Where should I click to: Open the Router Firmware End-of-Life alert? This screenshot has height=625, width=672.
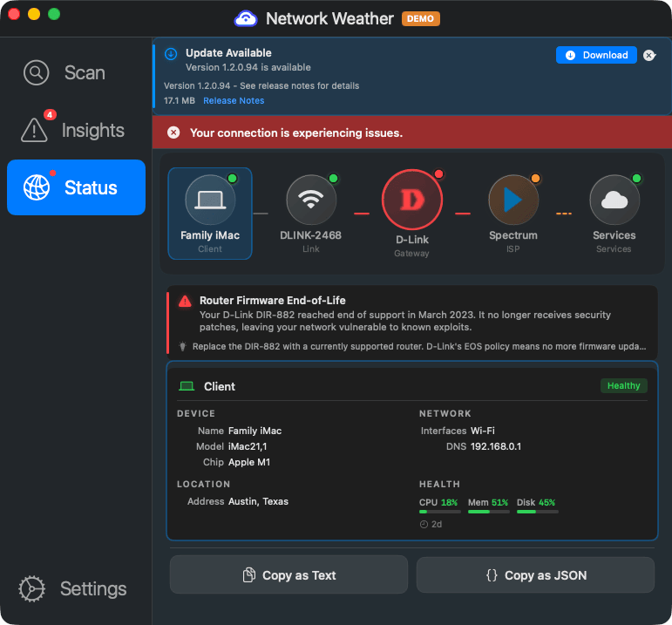[x=412, y=323]
